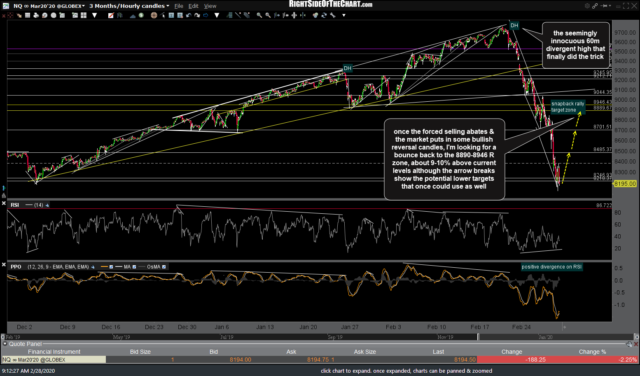Close the PPO indicator panel
This screenshot has height=376, width=640.
4,265
